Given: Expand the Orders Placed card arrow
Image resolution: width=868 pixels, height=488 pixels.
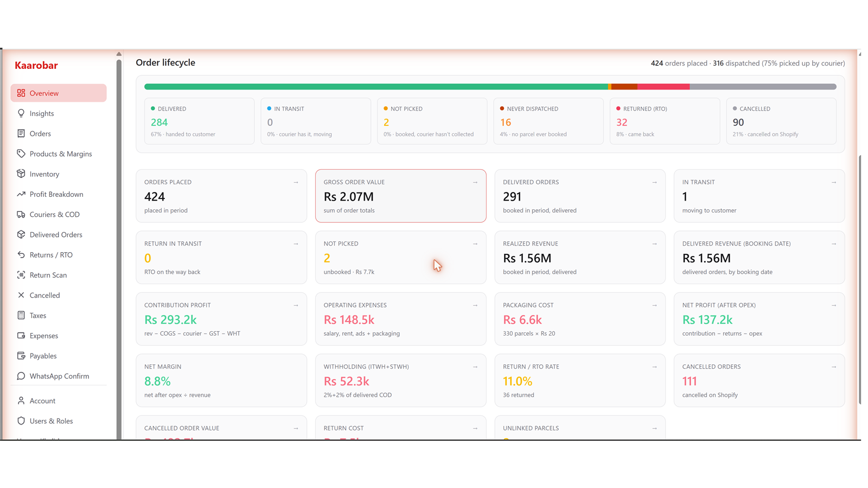Looking at the screenshot, I should point(296,182).
